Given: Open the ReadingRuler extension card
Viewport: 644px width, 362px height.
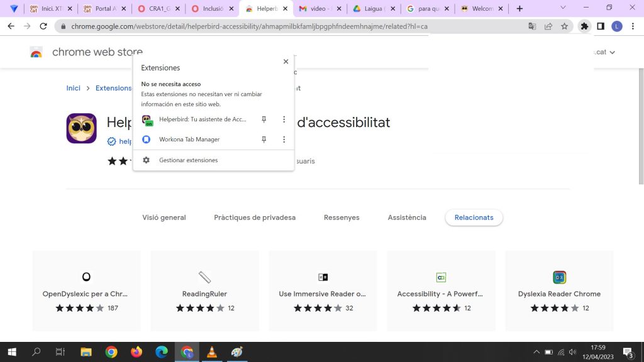Looking at the screenshot, I should [204, 290].
